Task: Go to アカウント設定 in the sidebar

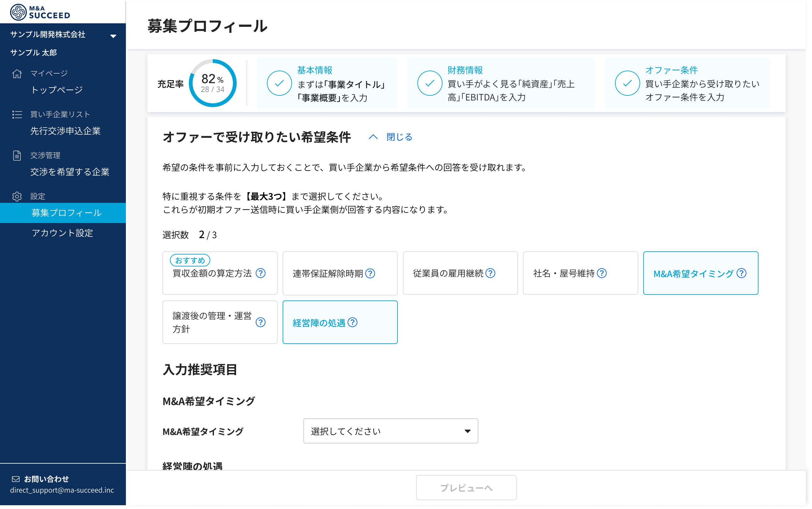Action: (62, 233)
